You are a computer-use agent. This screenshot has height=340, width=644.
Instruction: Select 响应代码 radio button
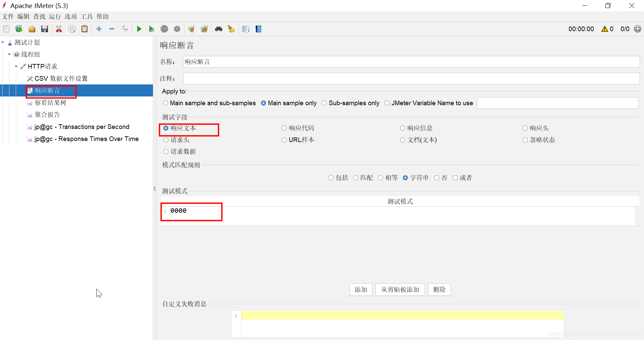(x=284, y=128)
